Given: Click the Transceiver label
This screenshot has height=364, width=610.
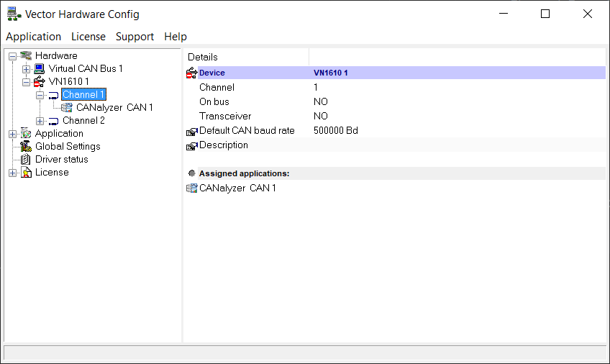Looking at the screenshot, I should pos(225,116).
